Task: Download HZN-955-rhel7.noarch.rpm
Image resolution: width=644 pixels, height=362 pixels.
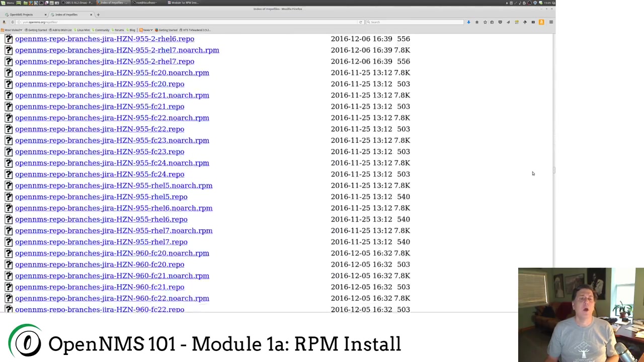Action: (x=114, y=230)
